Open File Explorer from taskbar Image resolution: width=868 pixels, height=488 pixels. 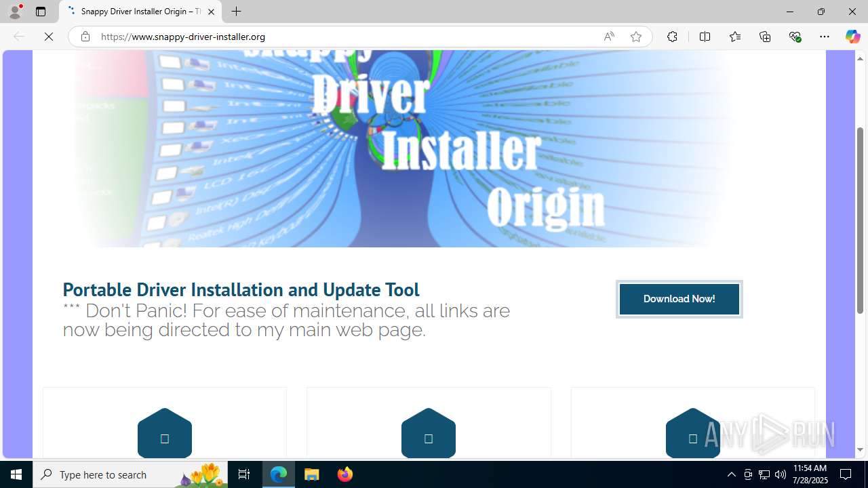click(x=312, y=474)
